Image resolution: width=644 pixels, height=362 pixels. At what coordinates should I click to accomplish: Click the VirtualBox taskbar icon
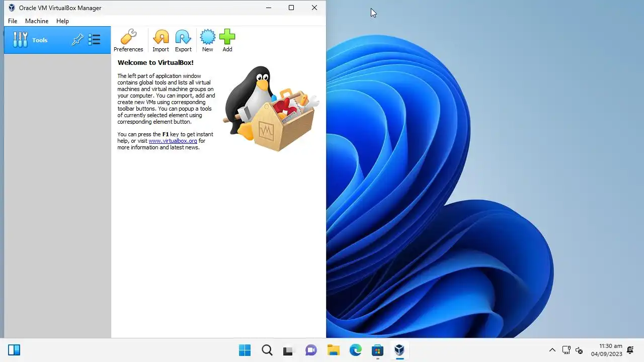point(399,350)
